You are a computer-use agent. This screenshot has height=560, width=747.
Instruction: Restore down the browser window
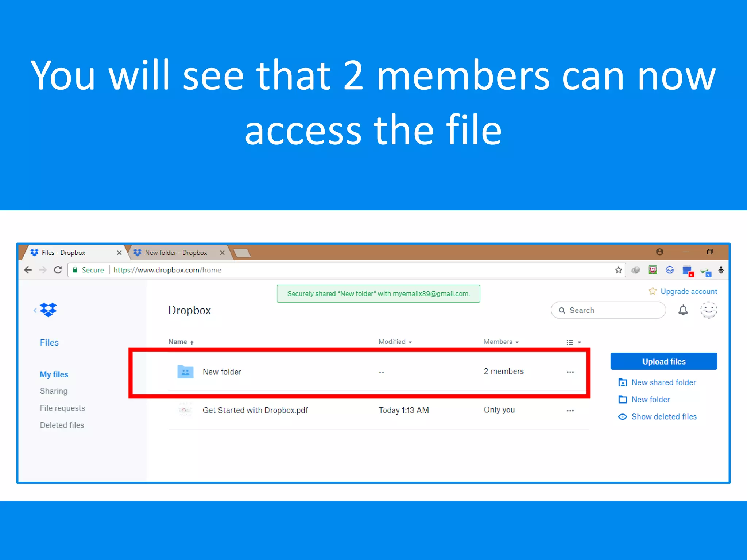tap(710, 252)
